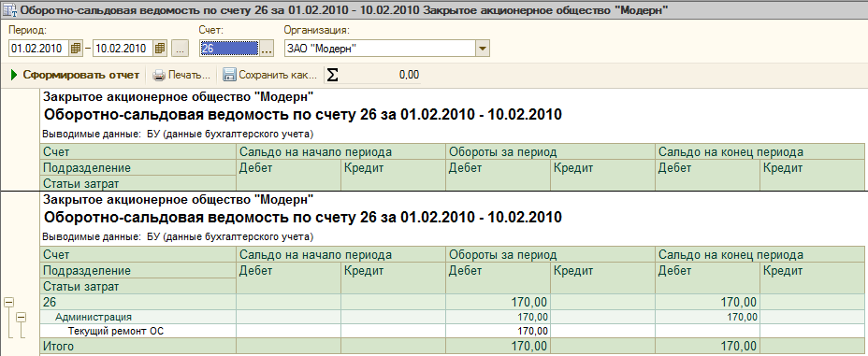Click the sigma sum icon

[332, 75]
